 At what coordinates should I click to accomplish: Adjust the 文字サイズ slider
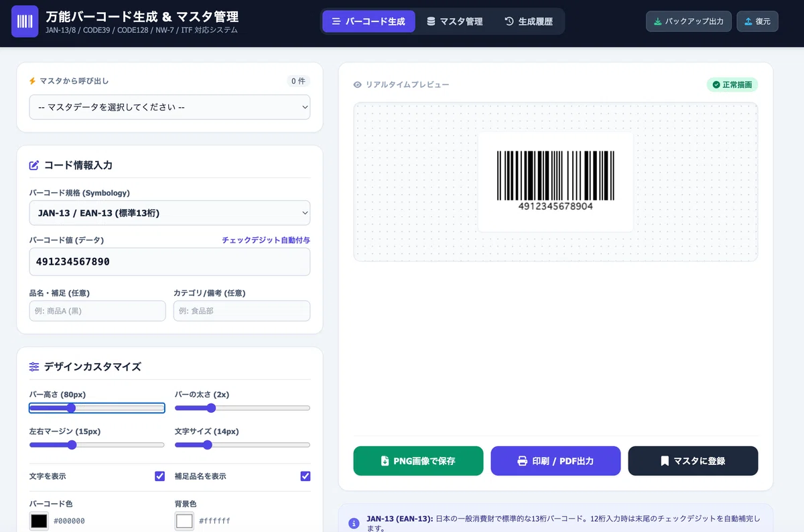pos(243,445)
